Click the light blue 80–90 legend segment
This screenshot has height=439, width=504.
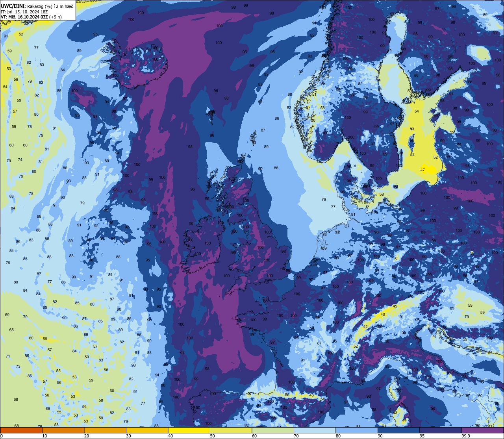[x=357, y=430]
